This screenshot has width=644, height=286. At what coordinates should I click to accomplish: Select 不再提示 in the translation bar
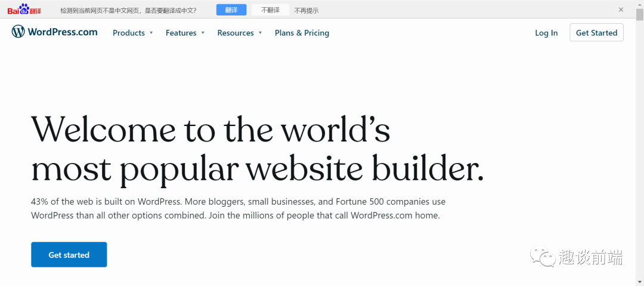[306, 11]
